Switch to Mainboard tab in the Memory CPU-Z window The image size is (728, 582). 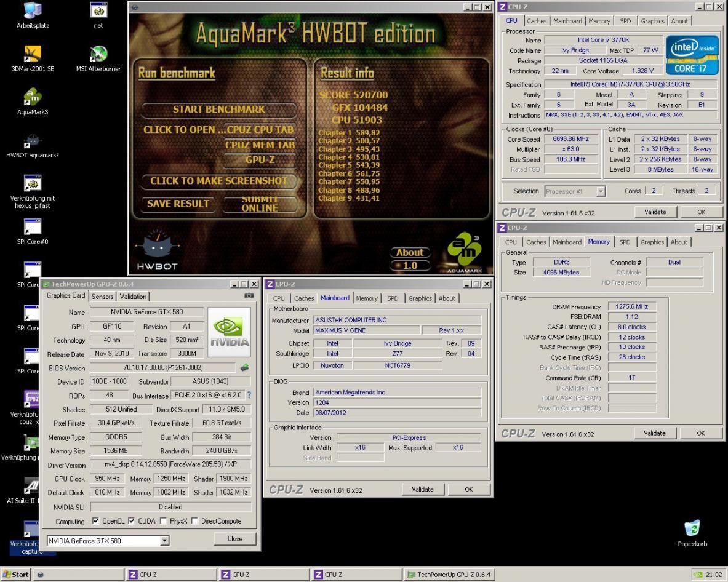pos(567,242)
